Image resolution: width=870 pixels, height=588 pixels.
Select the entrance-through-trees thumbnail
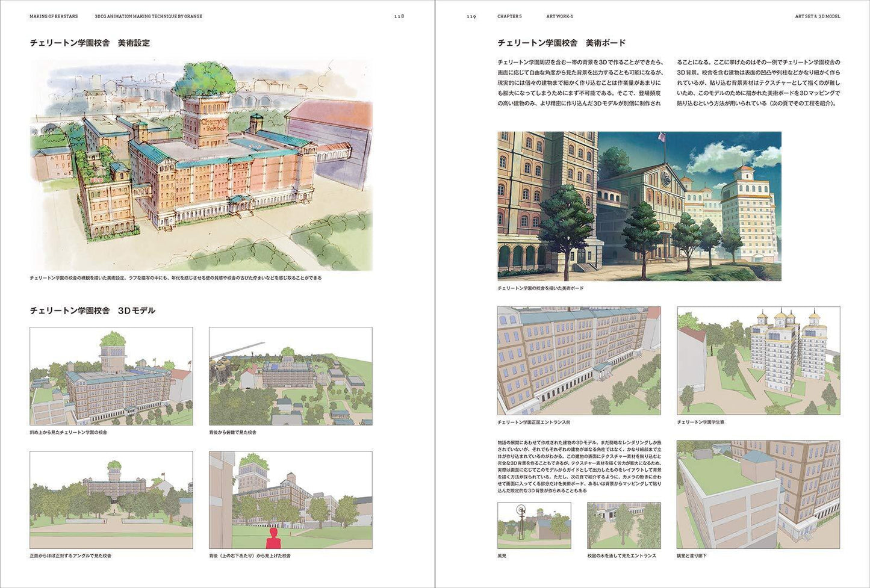click(624, 525)
